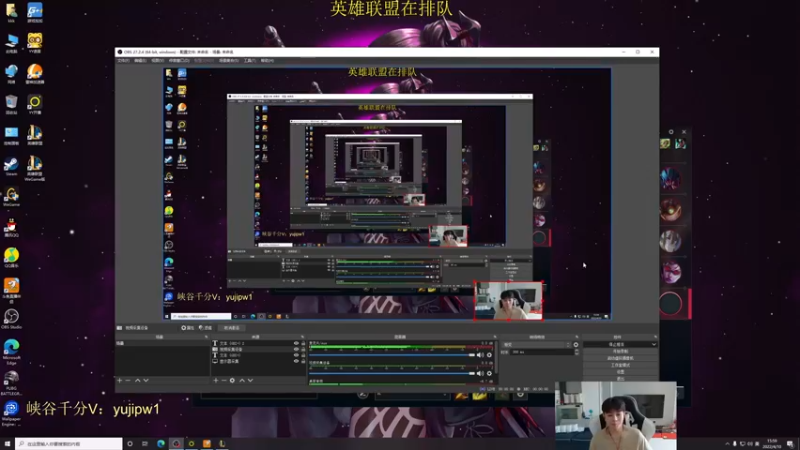This screenshot has width=800, height=450.
Task: Toggle visibility of video capture device source
Action: 296,349
